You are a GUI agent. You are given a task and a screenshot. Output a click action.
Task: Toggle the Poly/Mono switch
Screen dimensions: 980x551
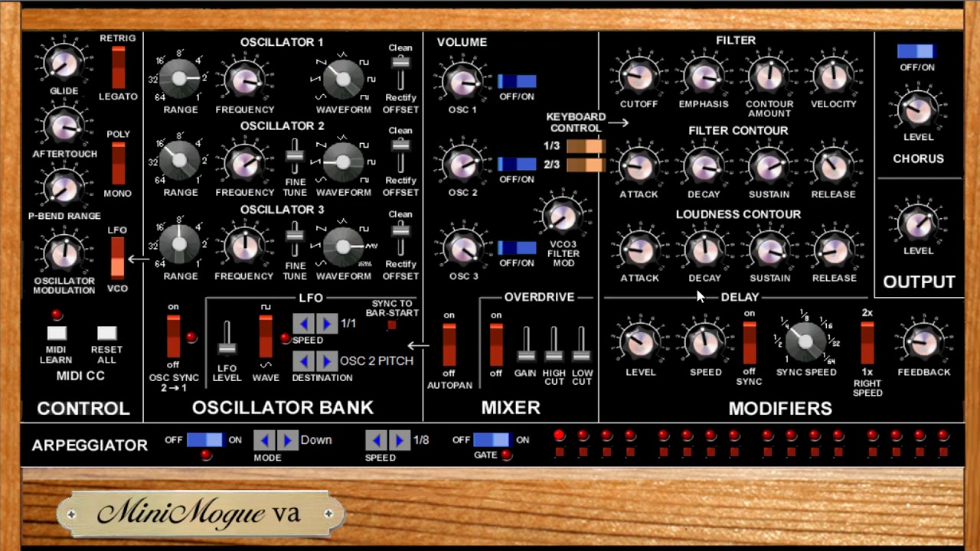pos(118,163)
